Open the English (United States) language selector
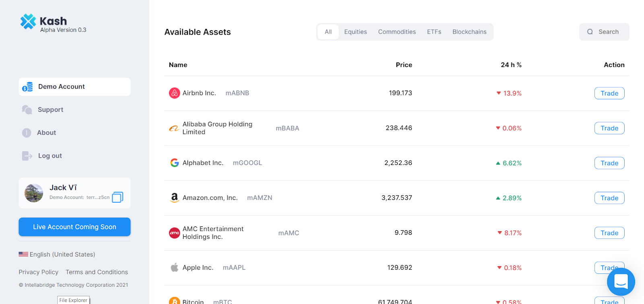This screenshot has width=644, height=304. click(x=57, y=255)
